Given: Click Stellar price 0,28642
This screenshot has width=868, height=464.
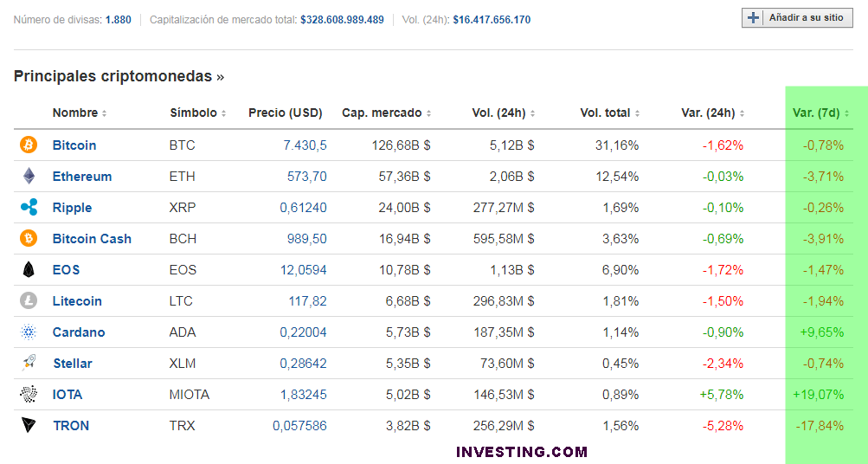Looking at the screenshot, I should click(x=303, y=364).
